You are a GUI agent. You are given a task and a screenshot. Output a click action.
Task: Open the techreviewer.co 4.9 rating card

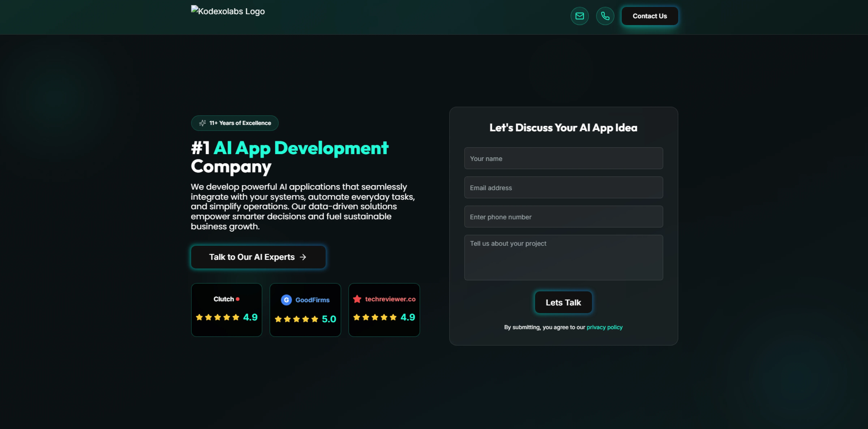pos(384,310)
